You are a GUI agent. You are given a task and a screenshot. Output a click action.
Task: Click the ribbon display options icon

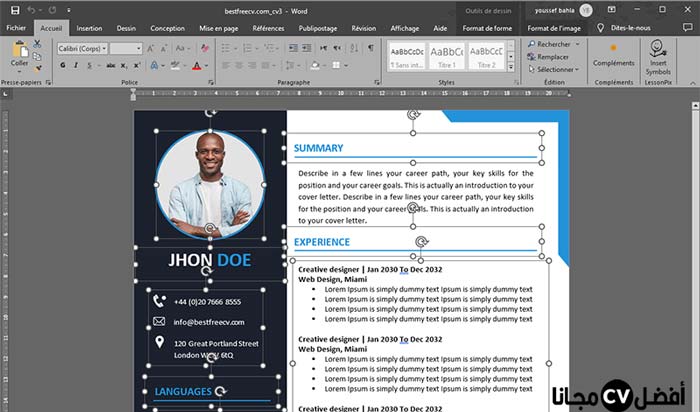[x=612, y=10]
